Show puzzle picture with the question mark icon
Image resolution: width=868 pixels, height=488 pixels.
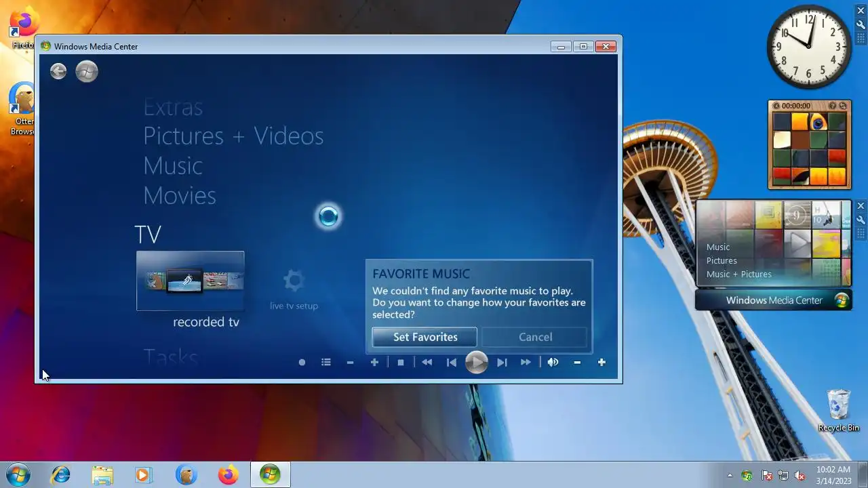pyautogui.click(x=833, y=106)
